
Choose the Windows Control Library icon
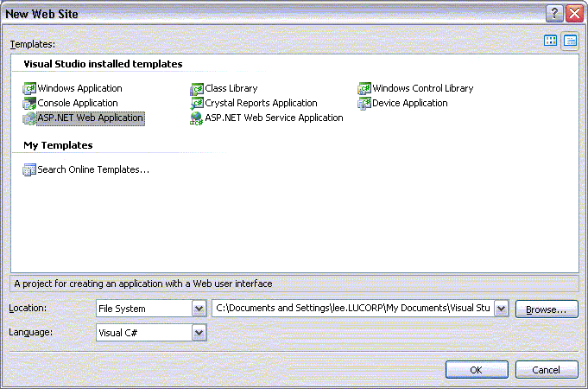point(364,89)
